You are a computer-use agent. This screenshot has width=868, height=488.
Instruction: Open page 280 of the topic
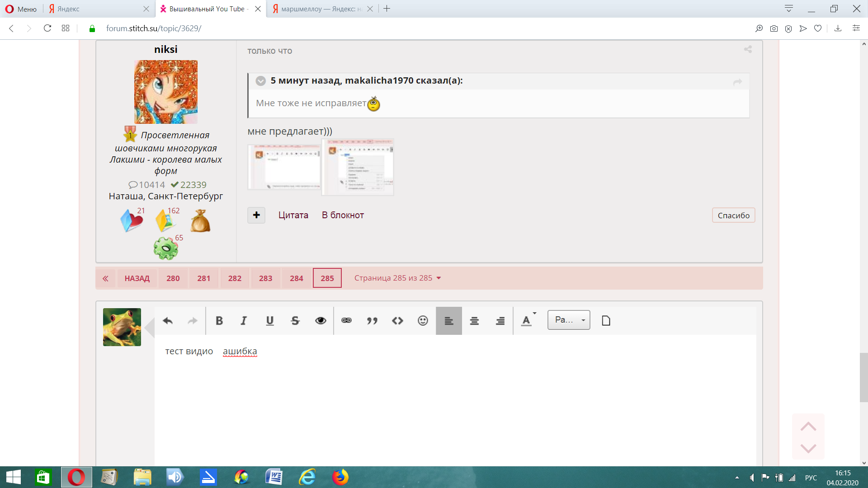173,278
